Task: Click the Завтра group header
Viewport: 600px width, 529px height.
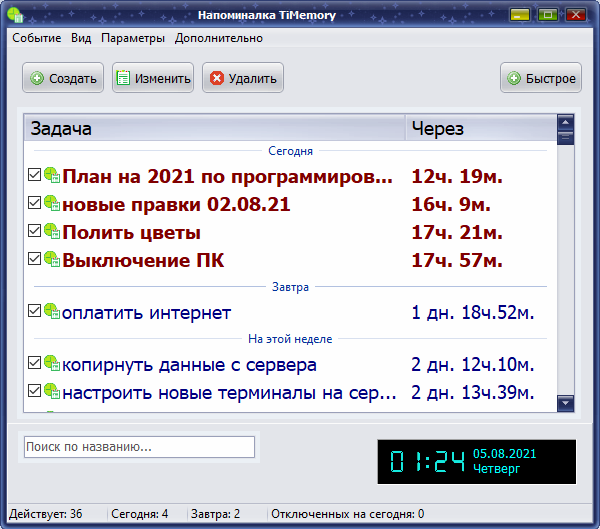Action: pos(290,287)
